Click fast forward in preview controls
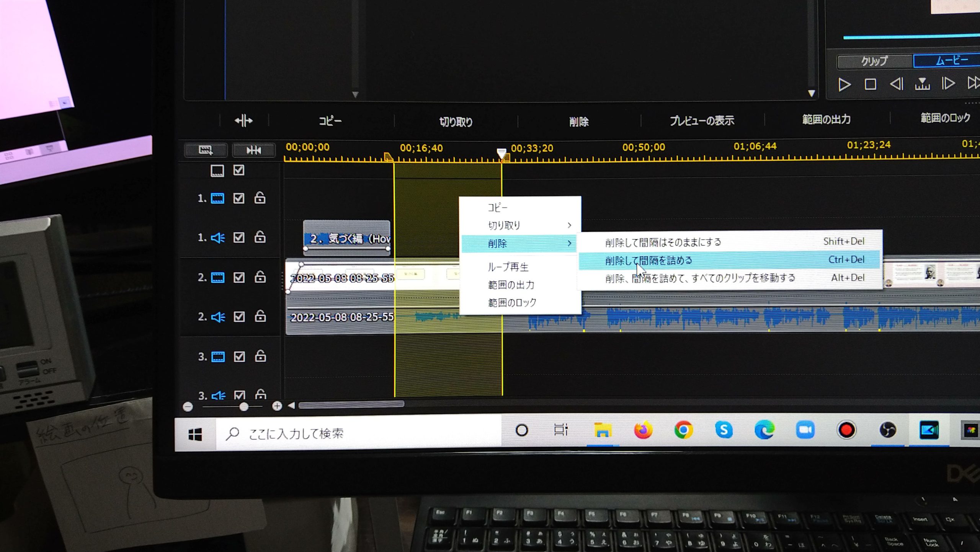Image resolution: width=980 pixels, height=552 pixels. [x=973, y=83]
